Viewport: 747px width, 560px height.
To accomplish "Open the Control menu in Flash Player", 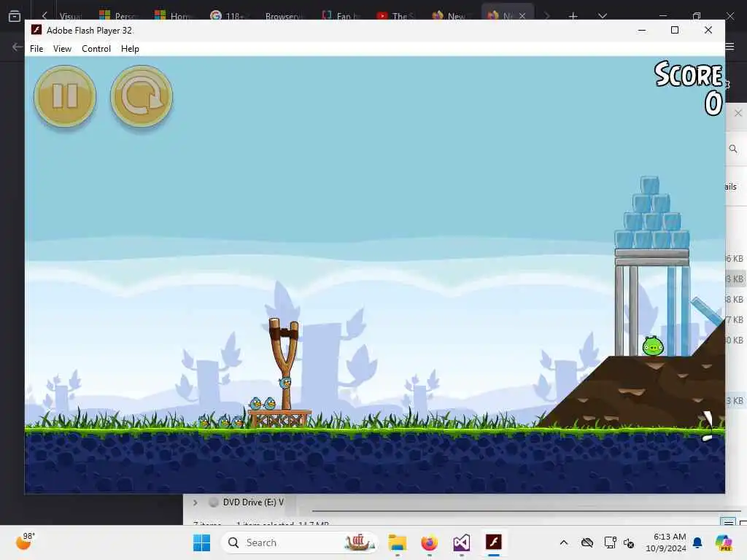I will click(x=96, y=49).
